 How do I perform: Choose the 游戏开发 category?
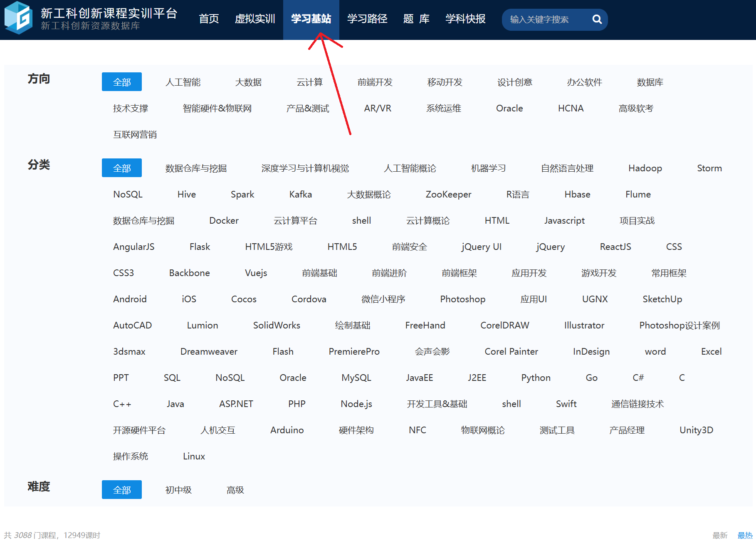[599, 273]
